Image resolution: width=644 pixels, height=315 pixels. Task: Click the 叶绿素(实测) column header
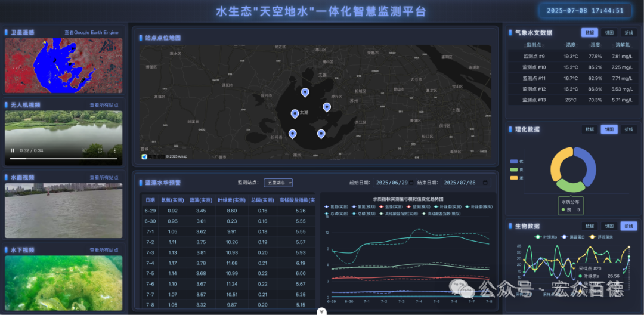(231, 200)
